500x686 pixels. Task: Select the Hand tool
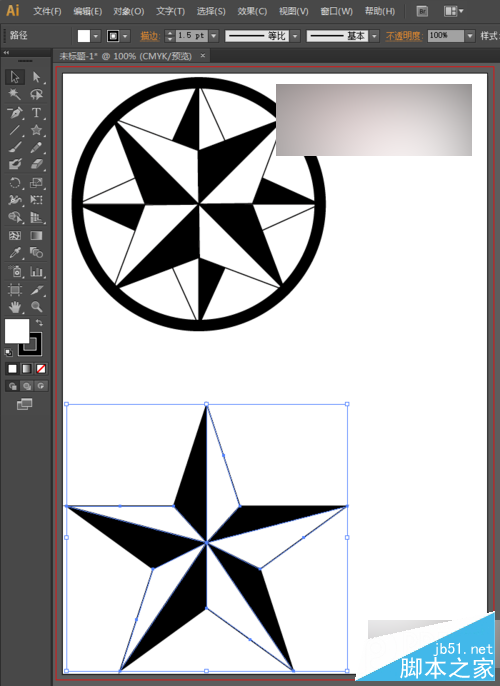point(15,307)
